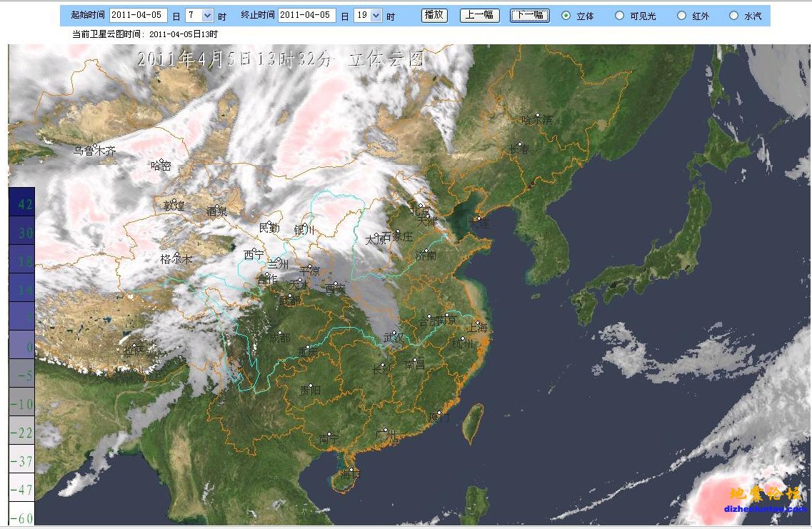This screenshot has height=529, width=812.
Task: Go to previous image with 上一幅
Action: pyautogui.click(x=479, y=15)
